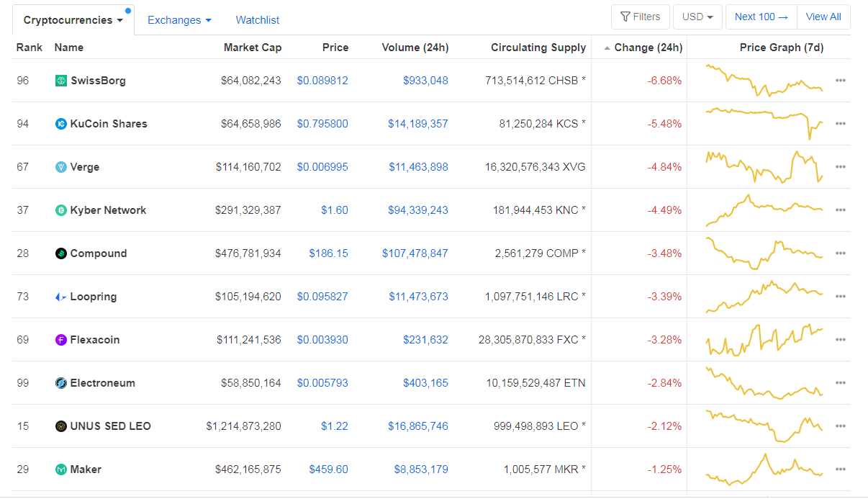Open the Maker 7-day price graph
Screen dimensions: 868x499
(764, 469)
